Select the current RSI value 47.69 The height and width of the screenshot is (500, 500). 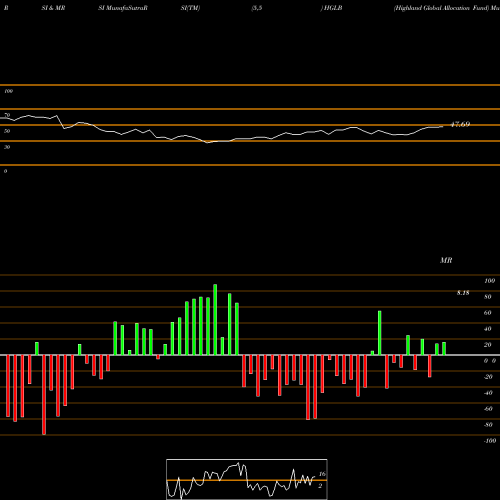pos(460,124)
